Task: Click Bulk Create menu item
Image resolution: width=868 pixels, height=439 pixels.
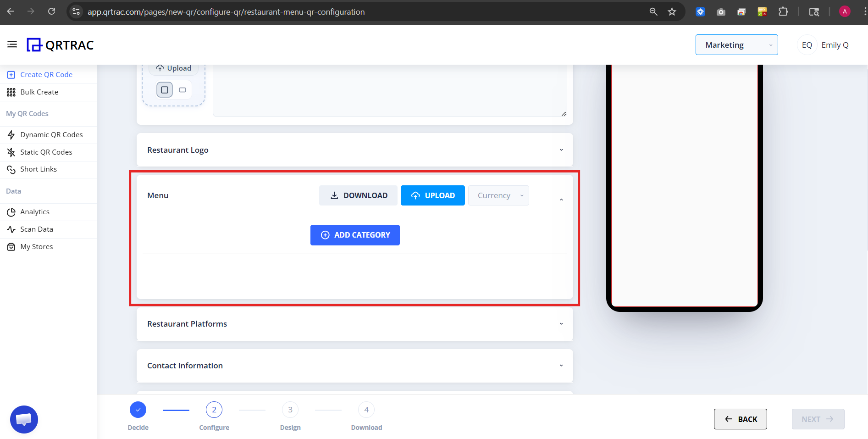Action: pos(39,92)
